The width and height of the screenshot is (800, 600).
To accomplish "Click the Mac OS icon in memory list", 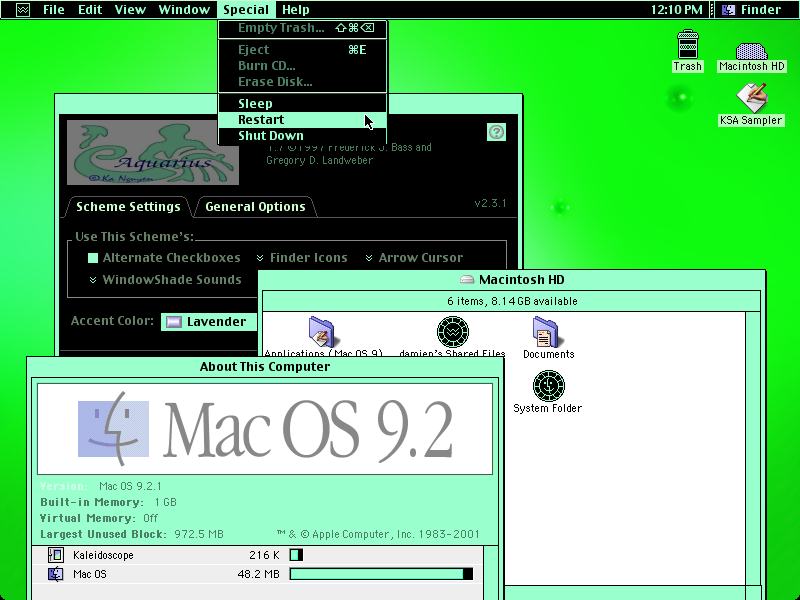I will pos(56,574).
